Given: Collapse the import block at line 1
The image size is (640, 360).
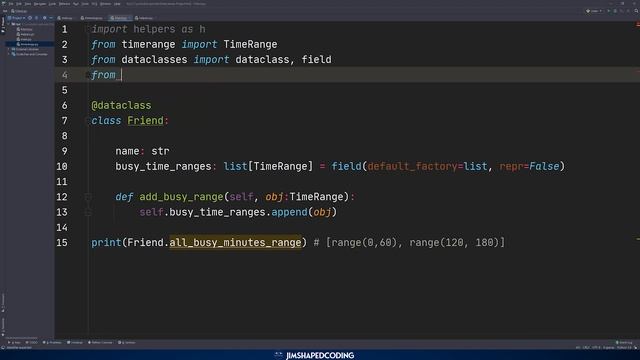Looking at the screenshot, I should [88, 29].
